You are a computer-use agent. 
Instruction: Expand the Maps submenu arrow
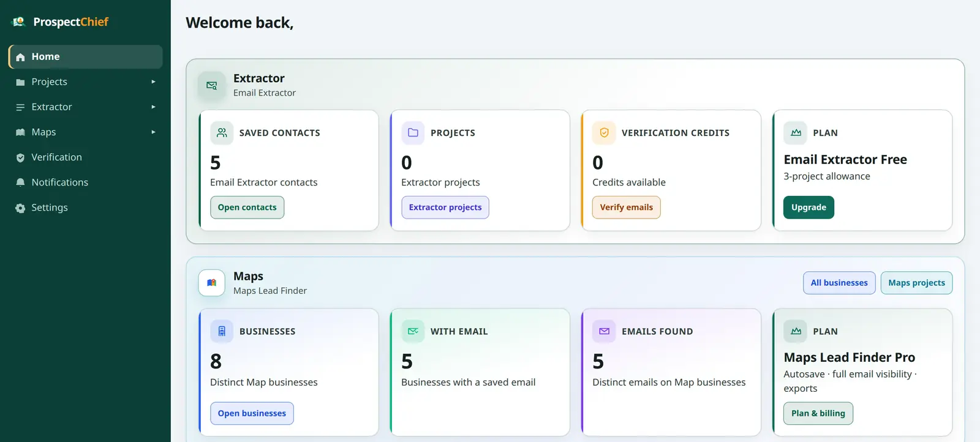coord(153,132)
